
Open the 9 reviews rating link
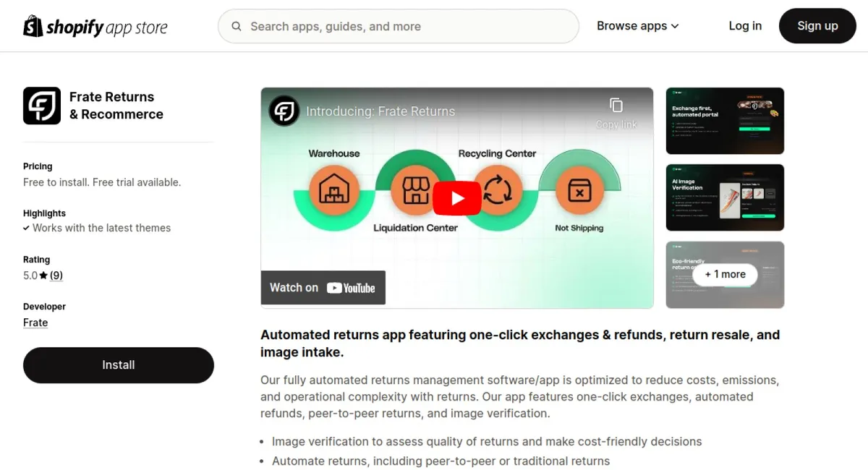(x=56, y=275)
